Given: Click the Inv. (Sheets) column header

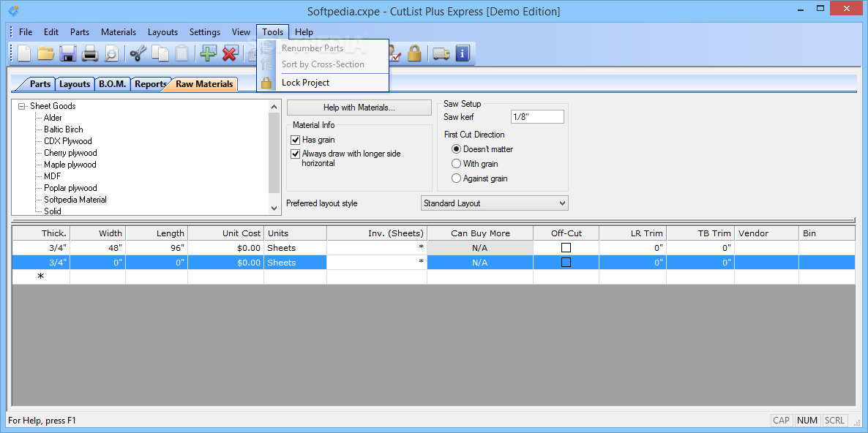Looking at the screenshot, I should (x=377, y=233).
